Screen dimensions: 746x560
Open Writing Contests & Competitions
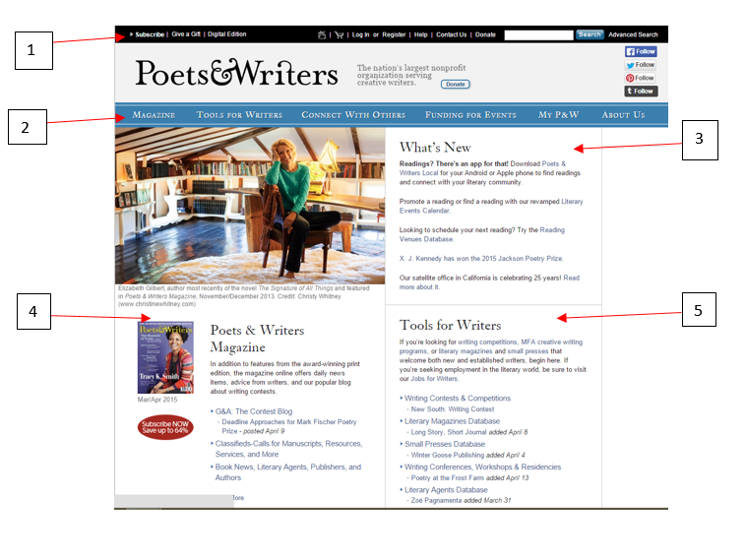[458, 399]
